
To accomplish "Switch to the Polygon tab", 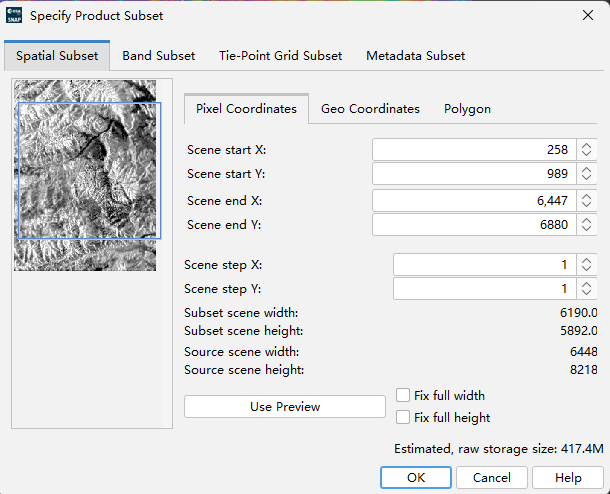I will coord(467,109).
